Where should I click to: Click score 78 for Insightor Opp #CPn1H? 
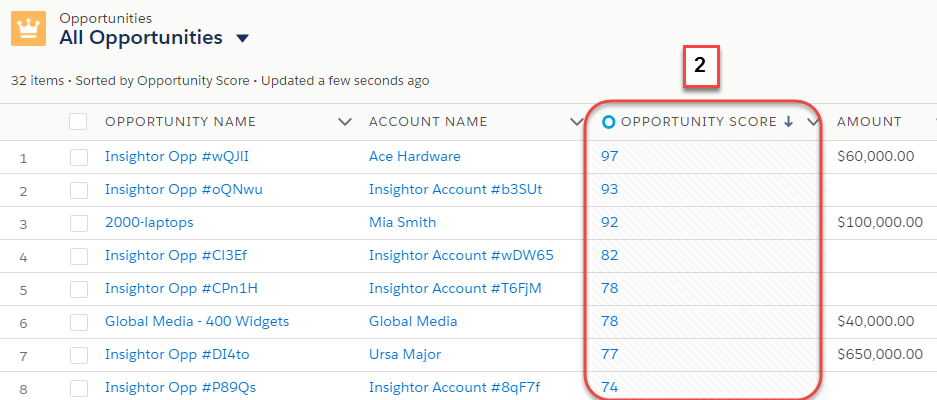point(610,289)
